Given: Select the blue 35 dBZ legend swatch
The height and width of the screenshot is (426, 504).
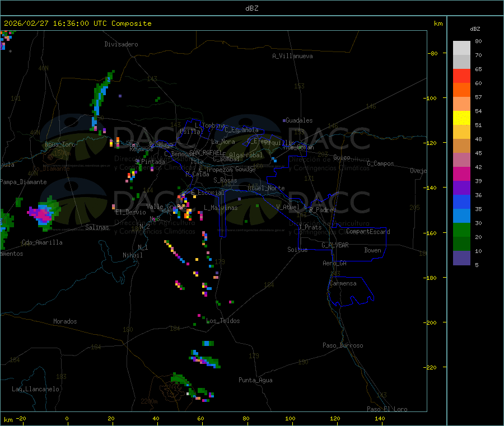Looking at the screenshot, I should tap(461, 202).
